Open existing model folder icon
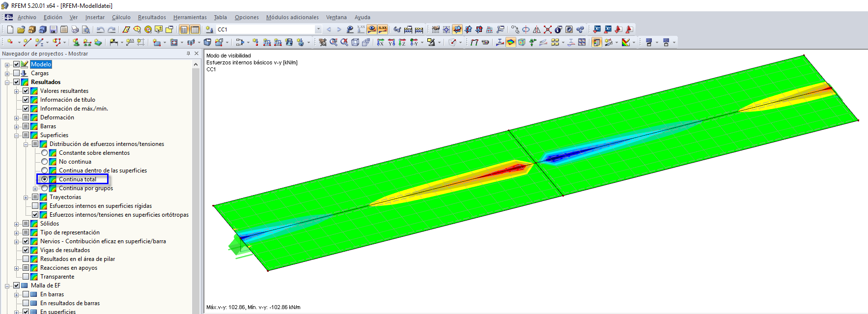Image resolution: width=868 pixels, height=314 pixels. [21, 29]
